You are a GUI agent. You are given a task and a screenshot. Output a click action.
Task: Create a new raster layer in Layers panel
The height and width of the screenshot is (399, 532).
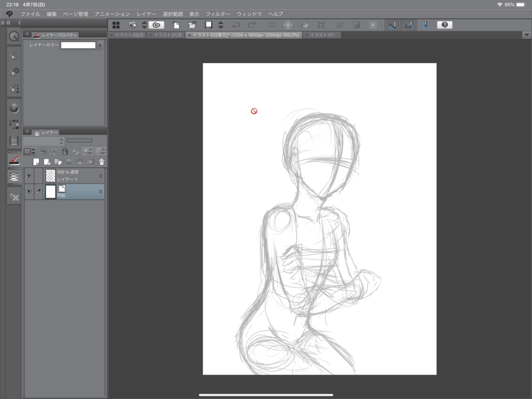point(36,161)
